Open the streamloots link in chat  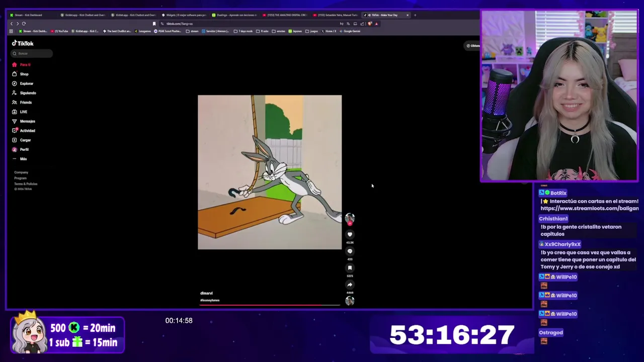(590, 208)
